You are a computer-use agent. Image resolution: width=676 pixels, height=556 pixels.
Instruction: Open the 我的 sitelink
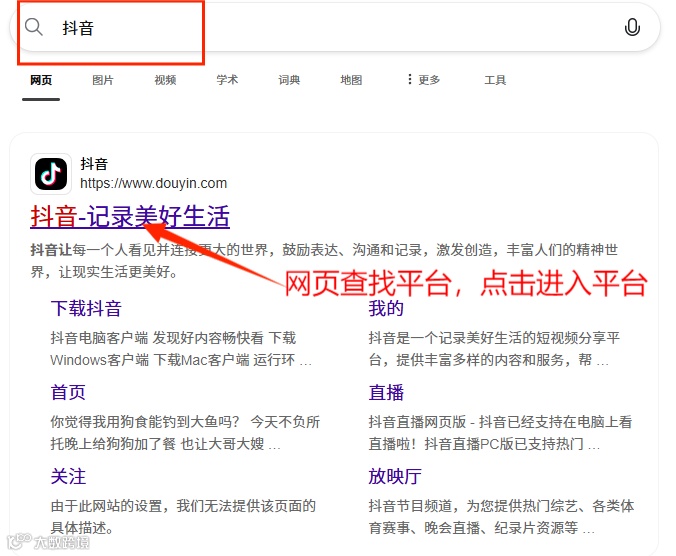point(386,309)
